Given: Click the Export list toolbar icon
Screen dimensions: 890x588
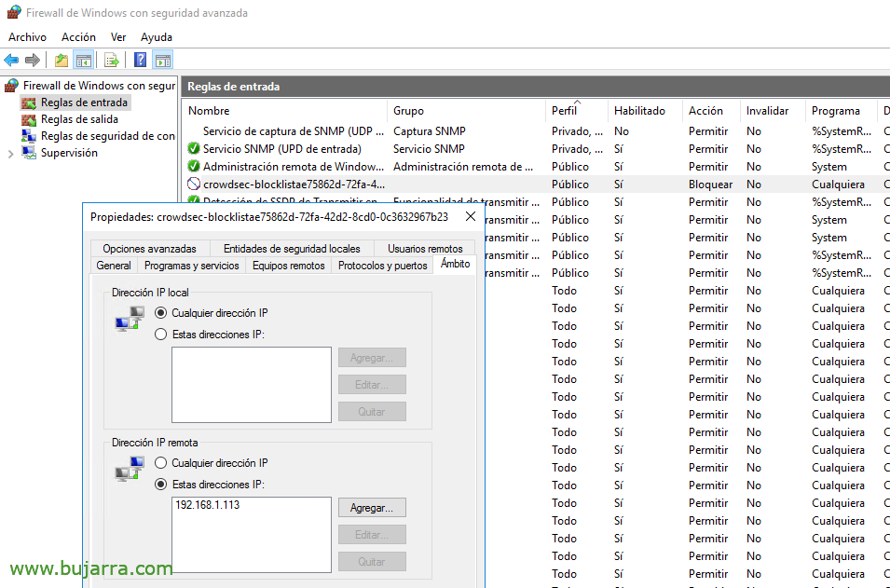Looking at the screenshot, I should tap(112, 60).
